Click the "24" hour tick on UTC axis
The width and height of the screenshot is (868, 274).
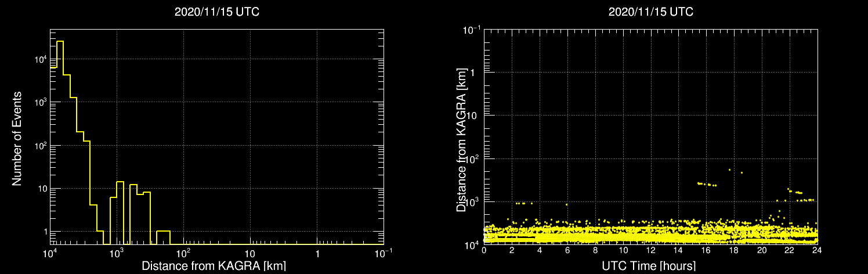(x=817, y=251)
